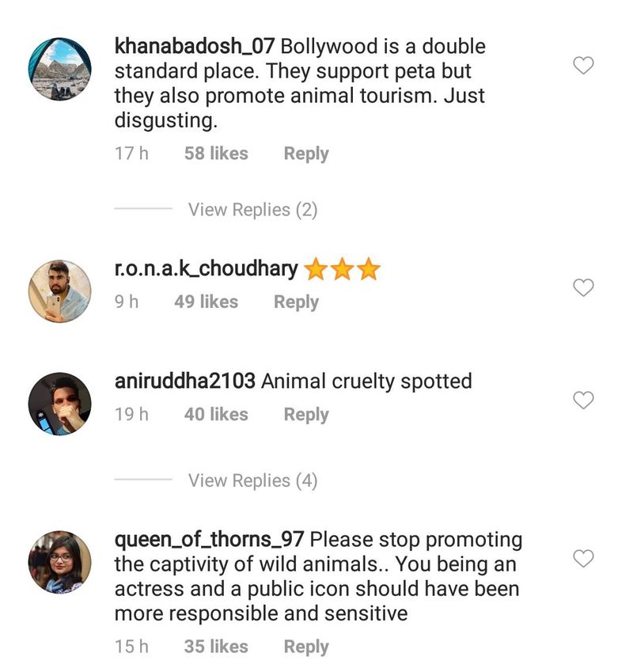Image resolution: width=633 pixels, height=672 pixels.
Task: Reply to khanabadosh_07's comment
Action: point(306,154)
